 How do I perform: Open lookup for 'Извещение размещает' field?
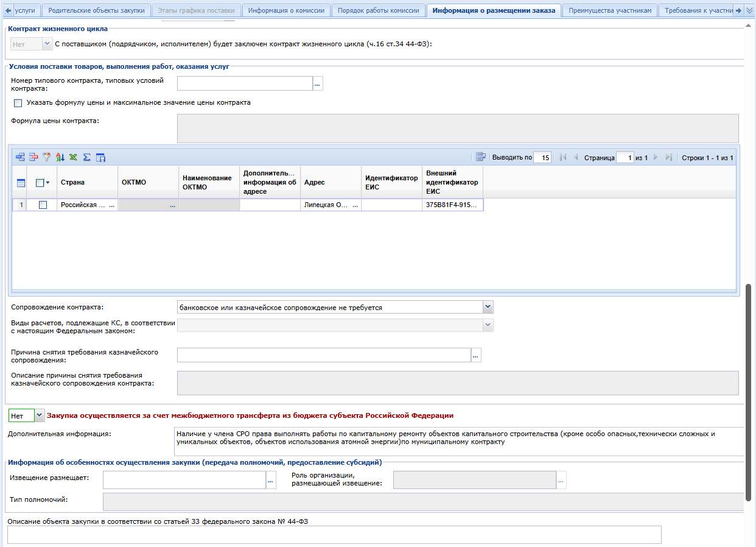(x=271, y=481)
